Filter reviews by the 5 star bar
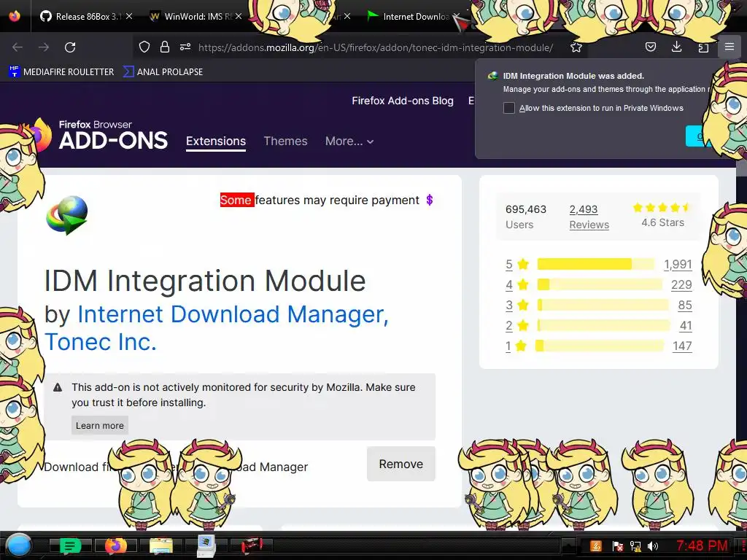Viewport: 747px width, 560px height. click(x=595, y=264)
